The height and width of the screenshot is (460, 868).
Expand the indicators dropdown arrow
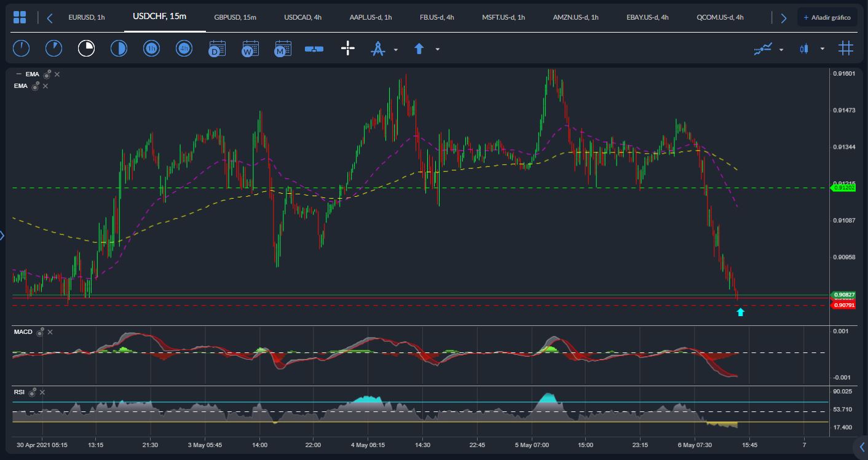coord(781,49)
